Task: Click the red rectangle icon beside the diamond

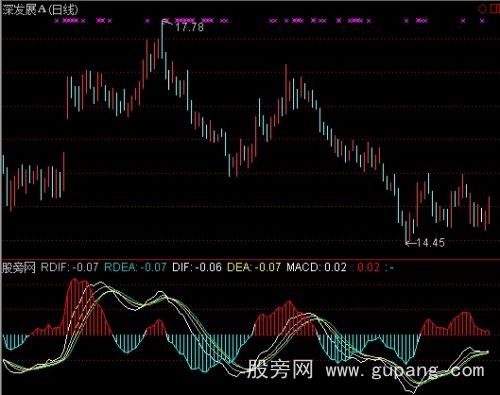Action: (495, 9)
